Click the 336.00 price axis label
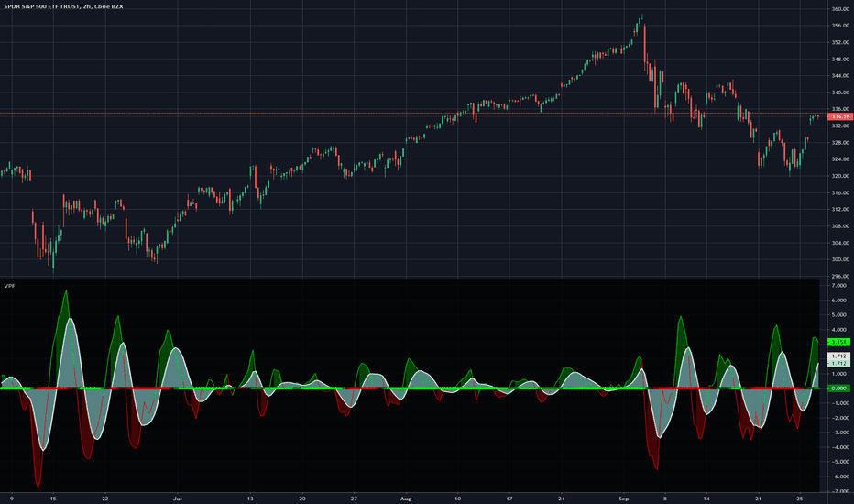The width and height of the screenshot is (854, 504). [x=840, y=109]
